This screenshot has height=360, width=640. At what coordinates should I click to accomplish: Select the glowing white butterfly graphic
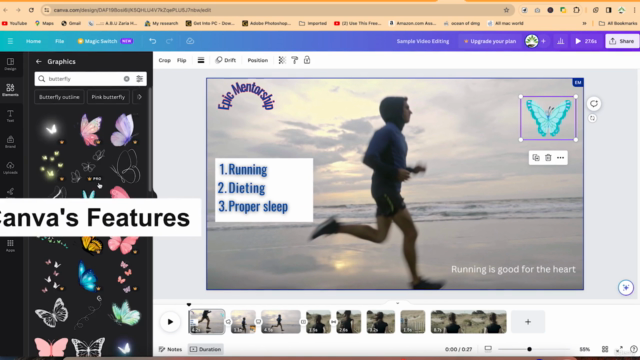[51, 130]
